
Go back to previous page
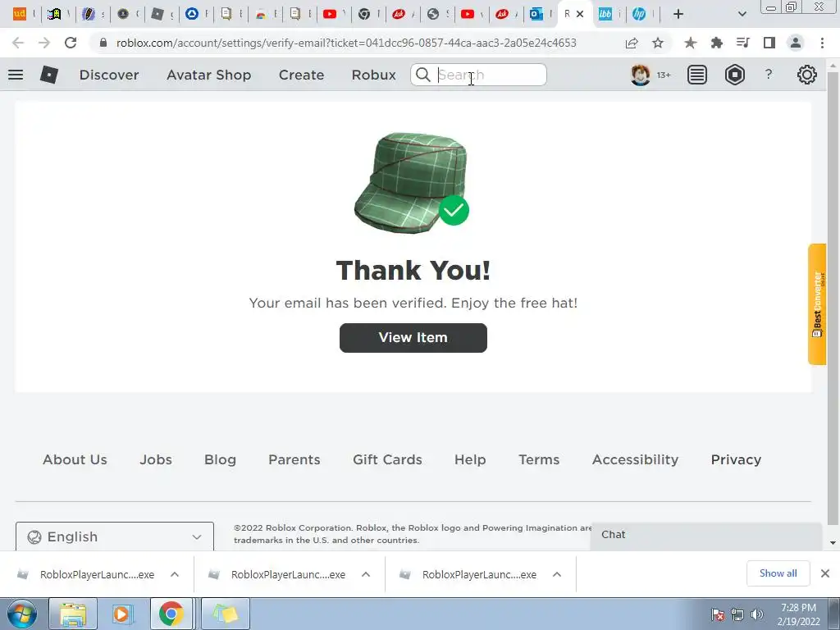pyautogui.click(x=18, y=43)
